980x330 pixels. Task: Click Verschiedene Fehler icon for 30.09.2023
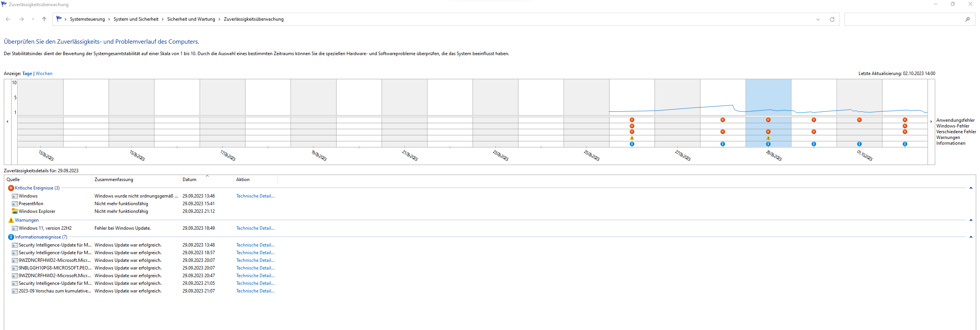pyautogui.click(x=814, y=132)
